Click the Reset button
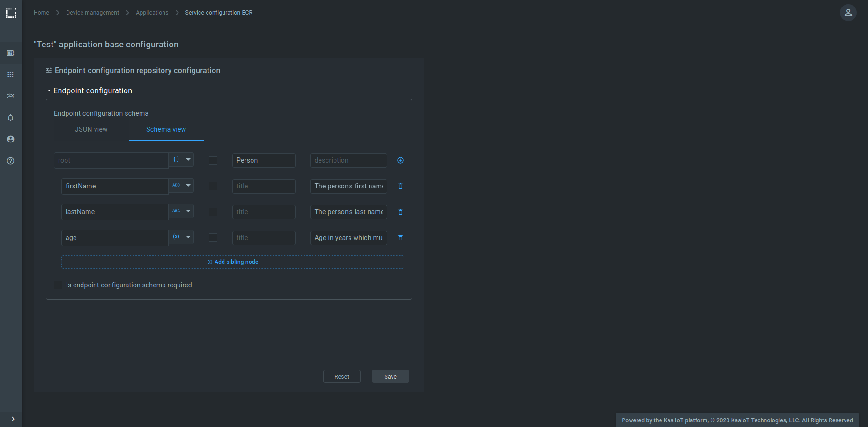This screenshot has height=427, width=868. pyautogui.click(x=341, y=376)
